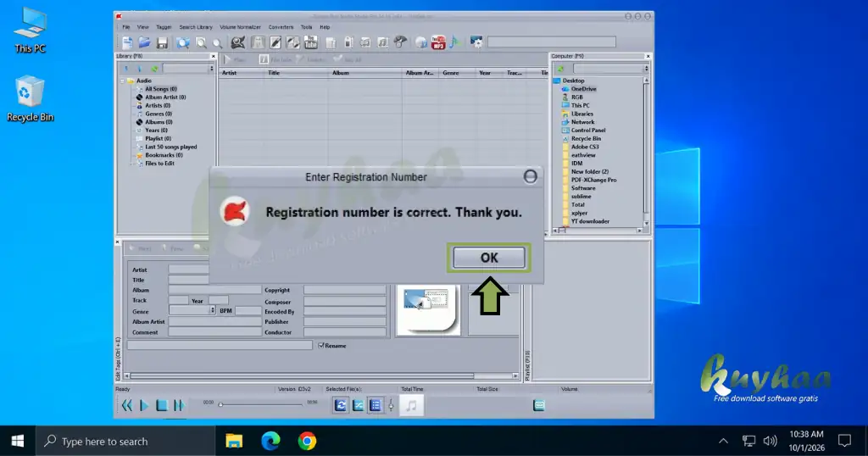Click the floppy disk save icon

coord(162,42)
